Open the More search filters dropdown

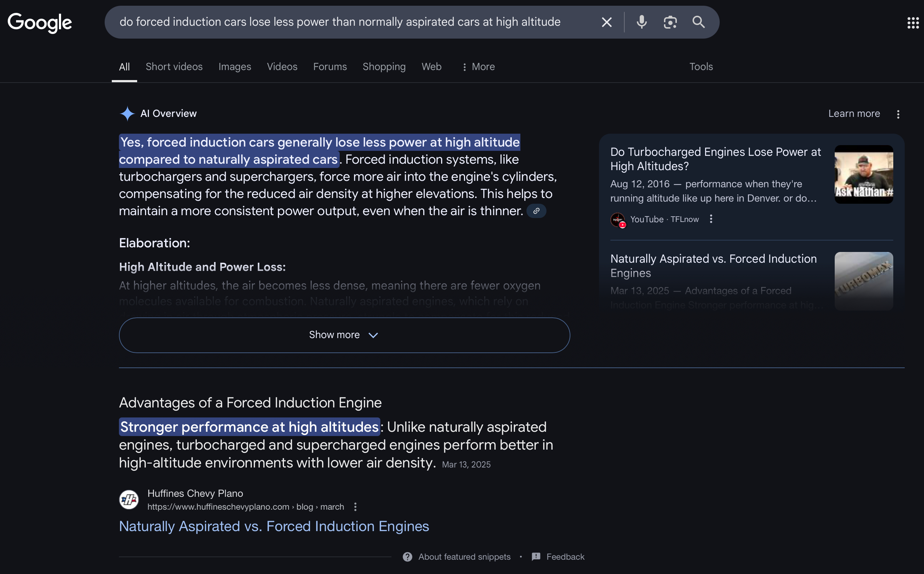click(478, 67)
